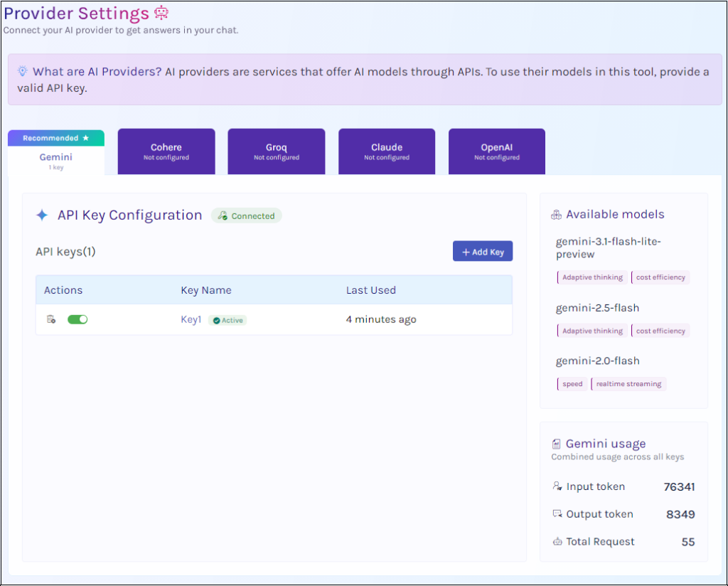Image resolution: width=728 pixels, height=586 pixels.
Task: Open the Gemini provider tab
Action: (x=56, y=152)
